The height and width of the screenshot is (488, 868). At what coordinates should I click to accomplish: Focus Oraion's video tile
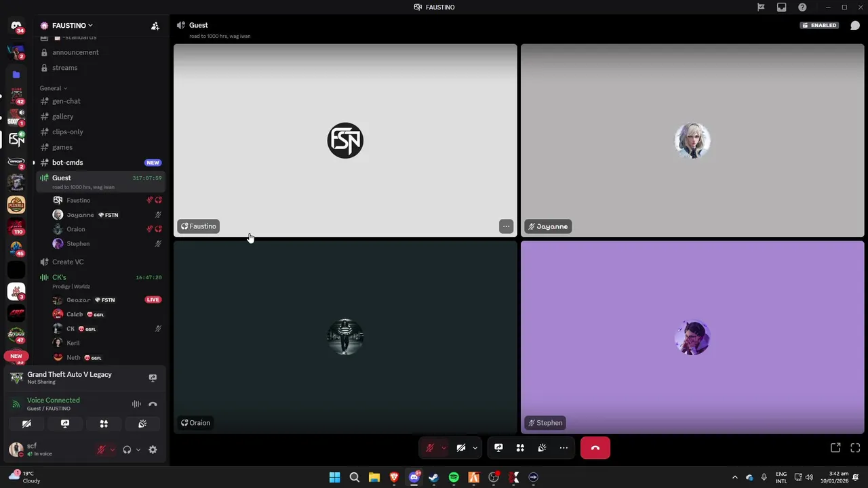pos(345,337)
